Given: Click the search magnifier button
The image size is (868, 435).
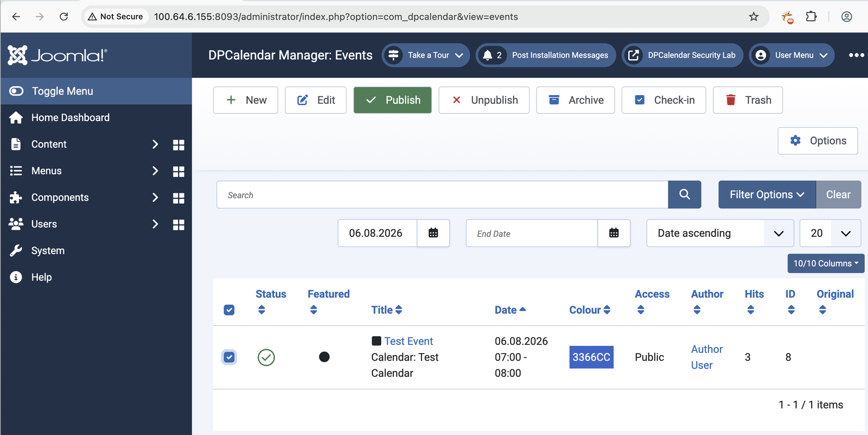Looking at the screenshot, I should (685, 194).
